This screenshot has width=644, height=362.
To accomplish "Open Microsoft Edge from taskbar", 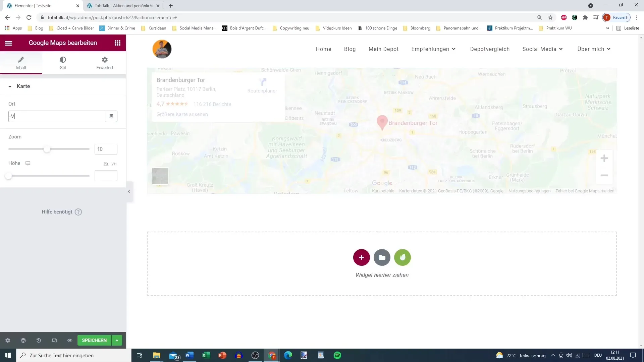I will tap(288, 355).
